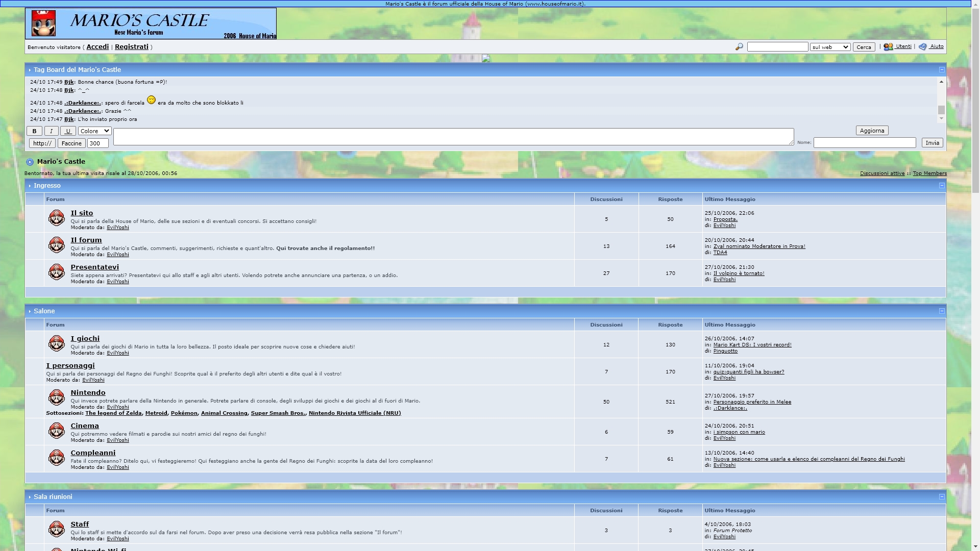Open Nintendo Rivista Ufficiale (NRU) subsection
The height and width of the screenshot is (551, 980).
click(x=355, y=413)
